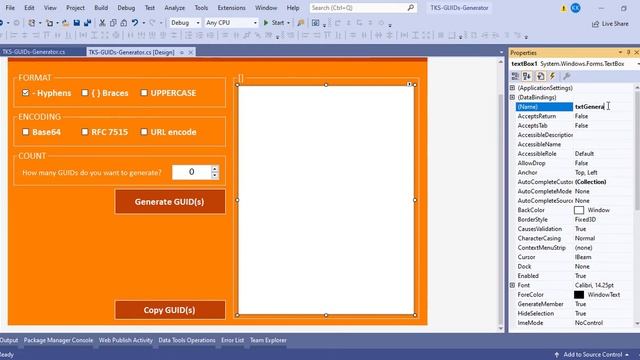
Task: Open the Undo history dropdown arrow
Action: pyautogui.click(x=144, y=23)
